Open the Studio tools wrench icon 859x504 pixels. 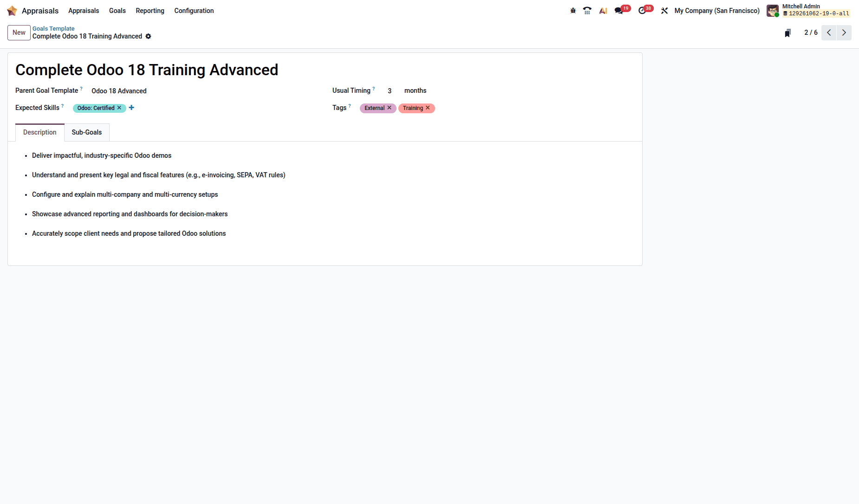click(x=664, y=11)
